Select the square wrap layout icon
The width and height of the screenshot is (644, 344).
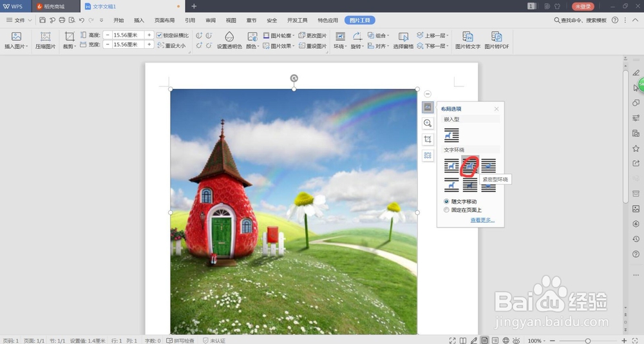click(451, 166)
